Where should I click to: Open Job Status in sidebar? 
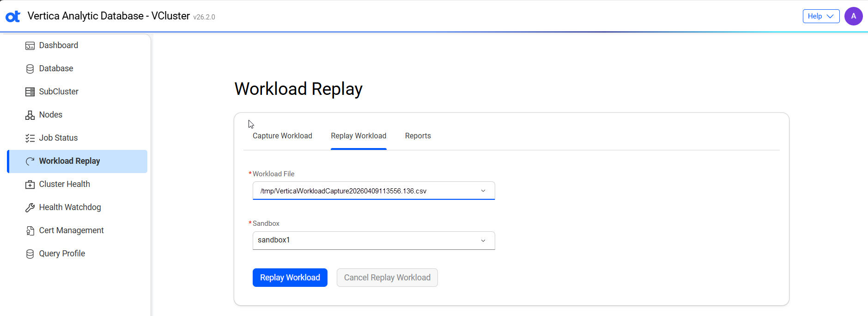click(x=77, y=138)
